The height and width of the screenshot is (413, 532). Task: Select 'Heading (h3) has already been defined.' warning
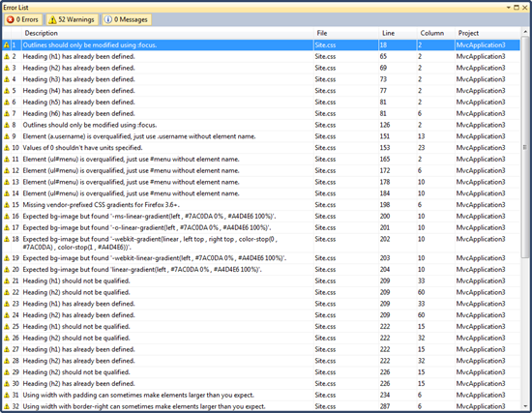pos(78,79)
